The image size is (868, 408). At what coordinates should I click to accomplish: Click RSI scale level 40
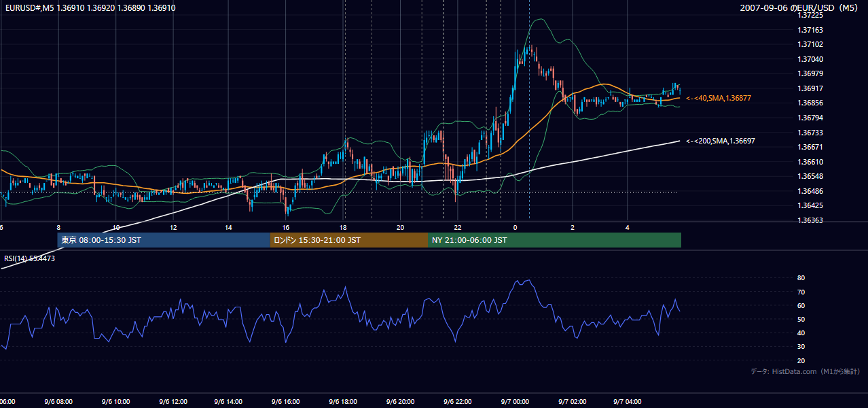click(x=801, y=333)
